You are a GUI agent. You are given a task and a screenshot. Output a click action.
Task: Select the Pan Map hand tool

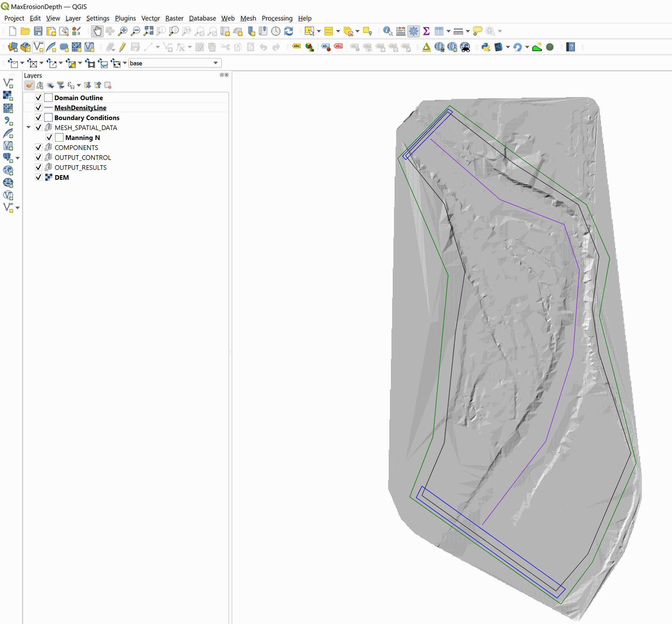[97, 31]
